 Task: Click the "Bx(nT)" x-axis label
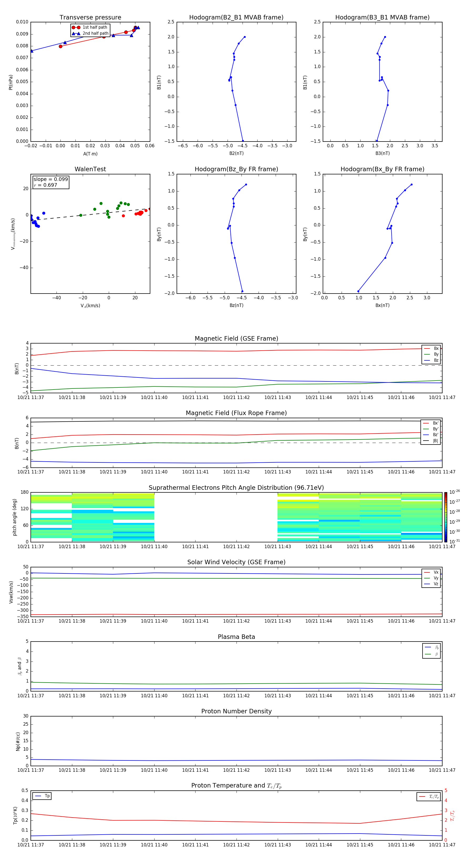tap(382, 305)
